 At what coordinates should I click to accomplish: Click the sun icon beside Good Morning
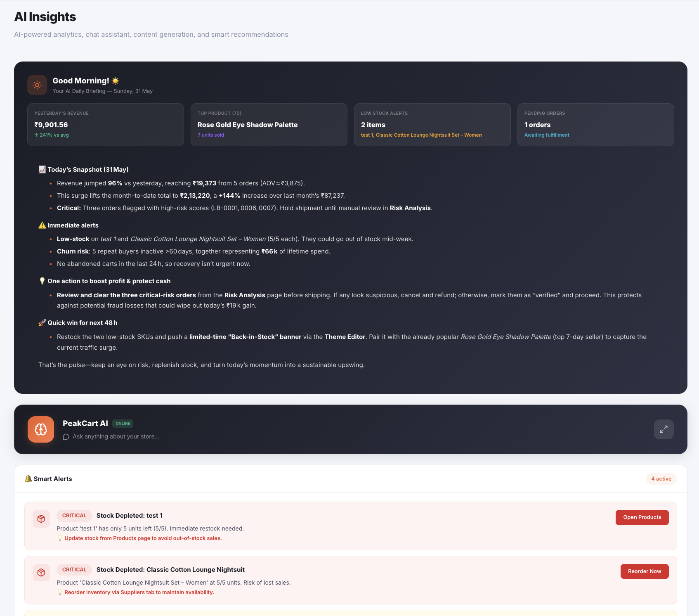click(37, 85)
